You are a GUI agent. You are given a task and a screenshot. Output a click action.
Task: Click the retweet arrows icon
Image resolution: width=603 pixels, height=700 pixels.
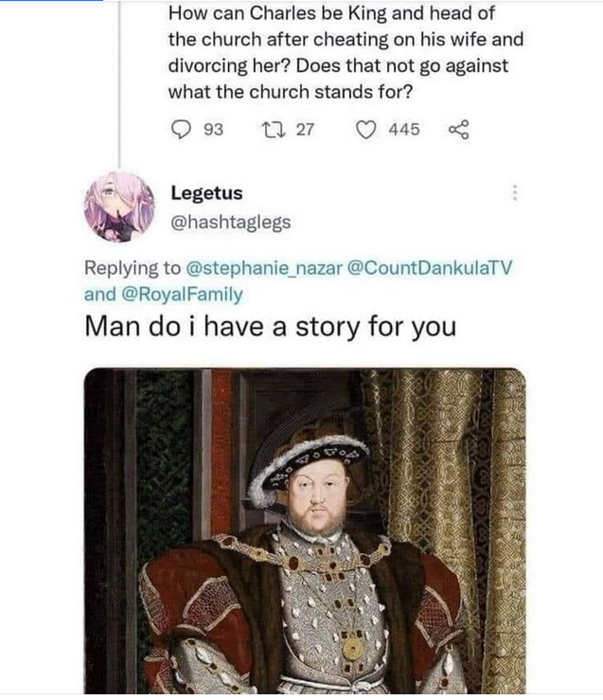273,130
